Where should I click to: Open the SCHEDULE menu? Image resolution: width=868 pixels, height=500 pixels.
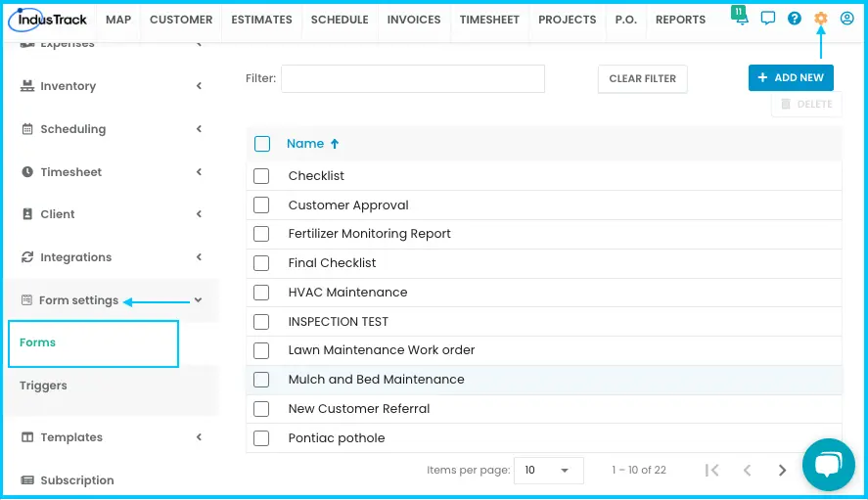click(340, 20)
